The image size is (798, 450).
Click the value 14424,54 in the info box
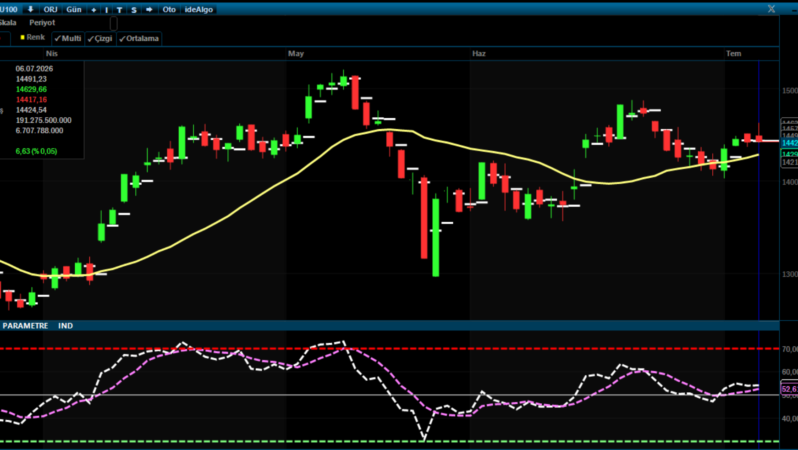tap(31, 110)
